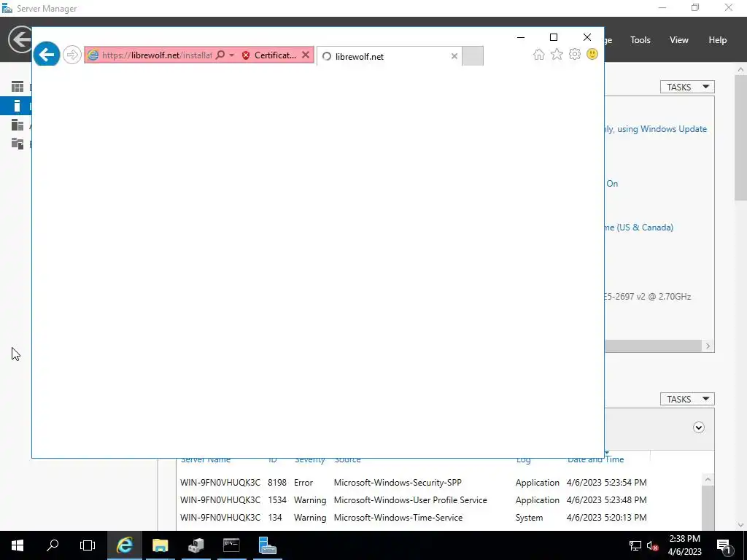Image resolution: width=747 pixels, height=560 pixels.
Task: Click the address bar search magnifier
Action: coord(220,55)
